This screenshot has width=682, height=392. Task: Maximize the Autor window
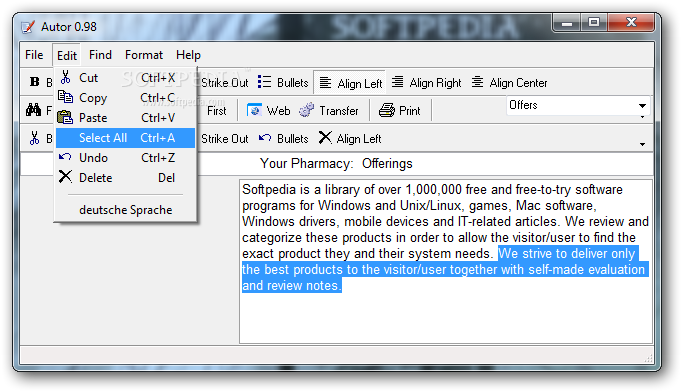[x=594, y=23]
